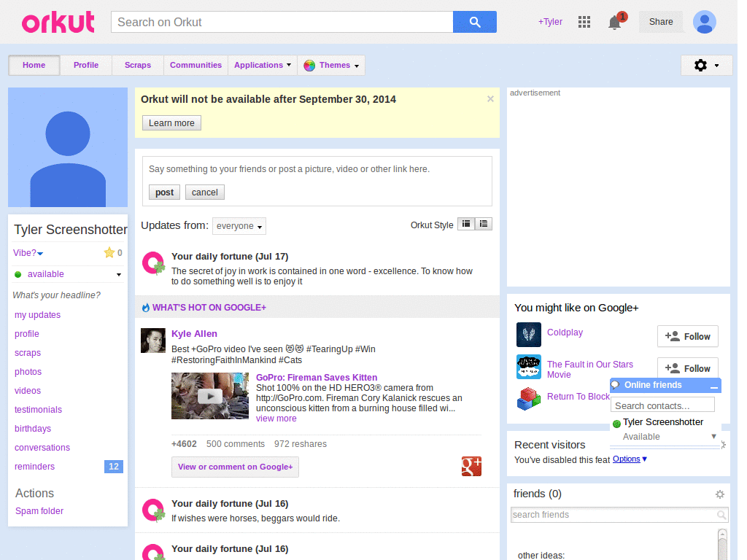Follow Coldplay
The width and height of the screenshot is (747, 560).
point(687,337)
